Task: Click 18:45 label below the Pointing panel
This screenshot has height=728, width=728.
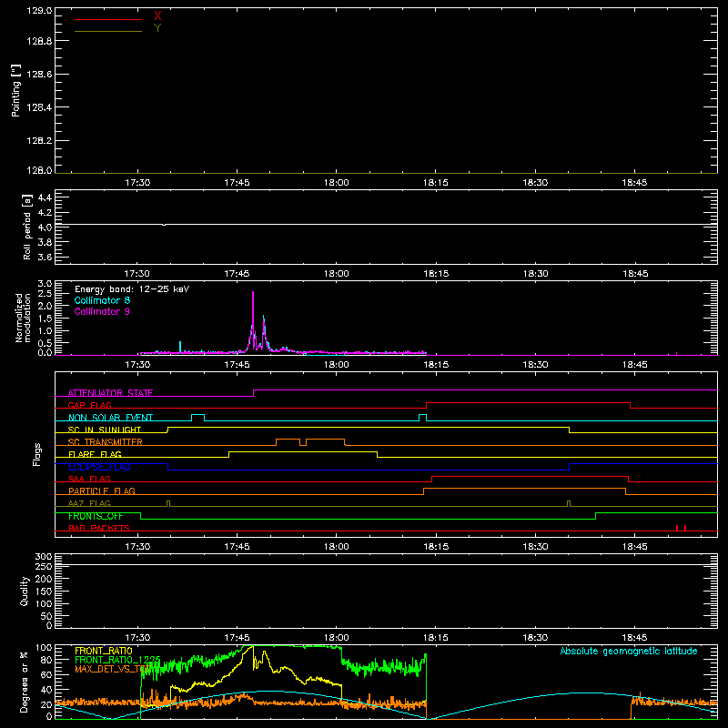Action: (634, 183)
